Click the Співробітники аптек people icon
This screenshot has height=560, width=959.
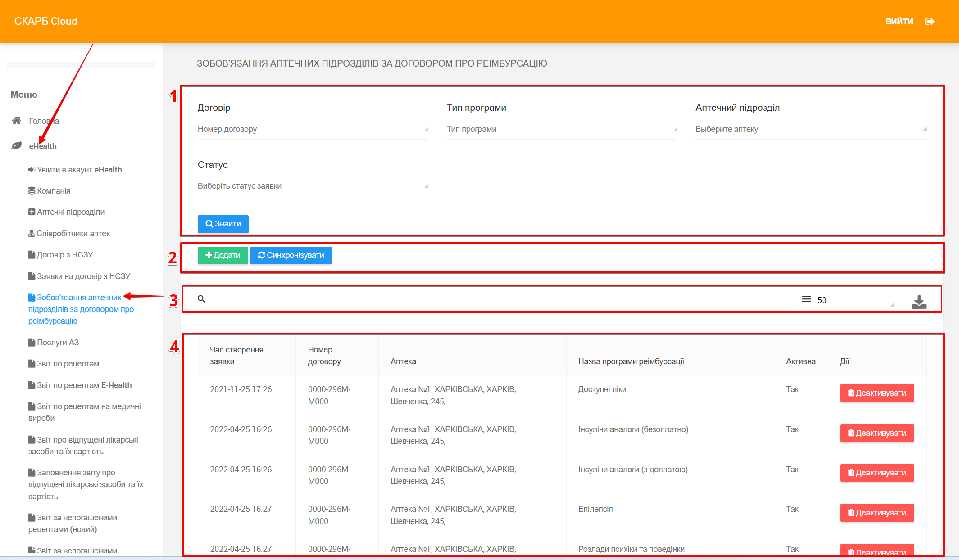(x=32, y=234)
